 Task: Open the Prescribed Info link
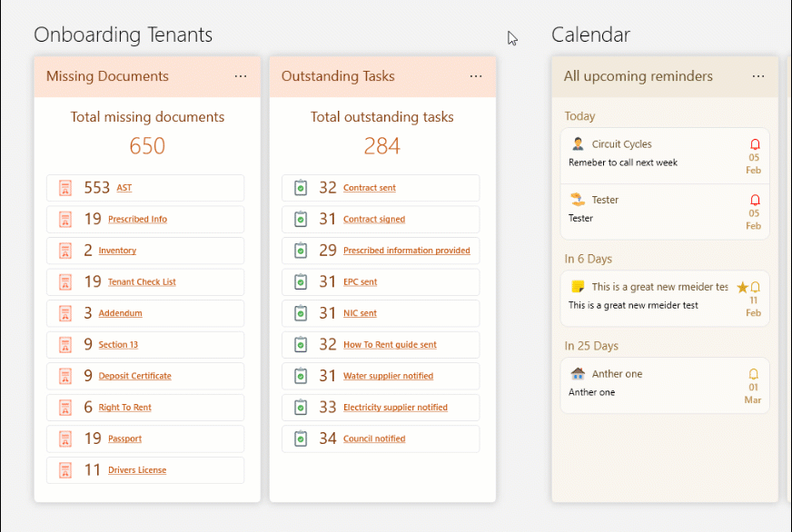137,220
